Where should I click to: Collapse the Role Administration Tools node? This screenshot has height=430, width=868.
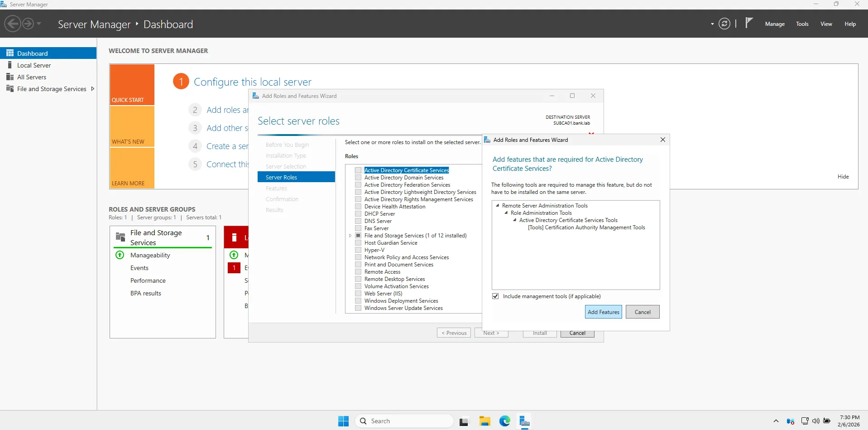(506, 213)
